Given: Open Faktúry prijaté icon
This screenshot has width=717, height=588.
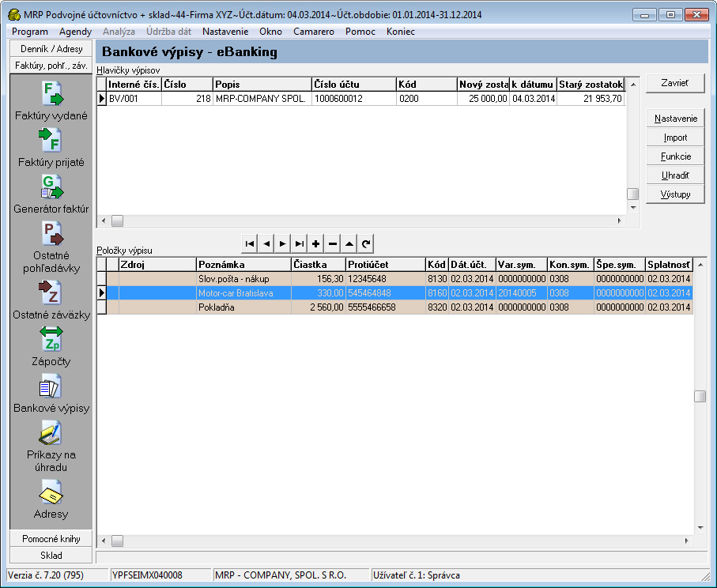Looking at the screenshot, I should coord(51,140).
